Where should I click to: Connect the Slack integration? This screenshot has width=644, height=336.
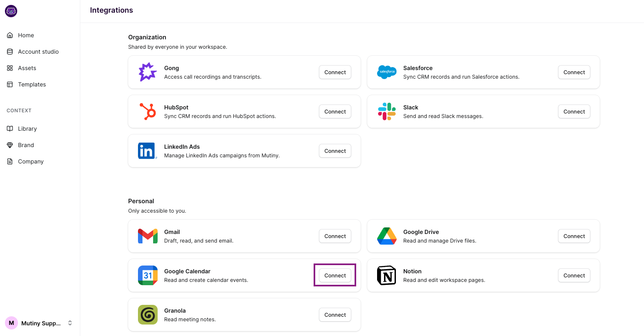point(574,111)
